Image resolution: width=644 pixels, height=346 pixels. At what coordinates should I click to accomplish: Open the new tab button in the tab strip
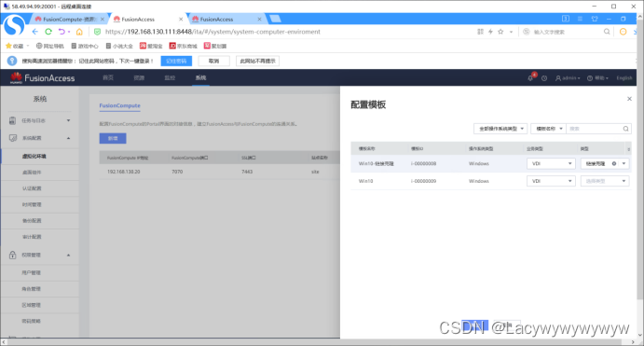tap(275, 19)
